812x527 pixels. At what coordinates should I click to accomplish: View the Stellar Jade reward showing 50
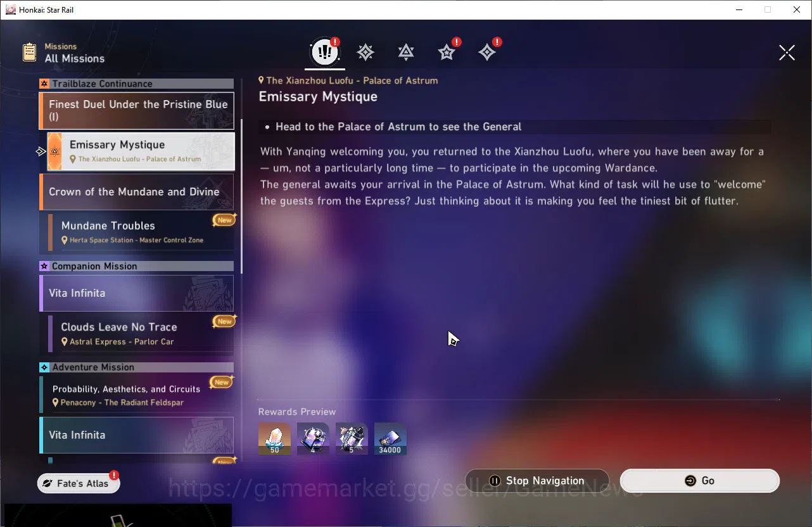pyautogui.click(x=274, y=438)
